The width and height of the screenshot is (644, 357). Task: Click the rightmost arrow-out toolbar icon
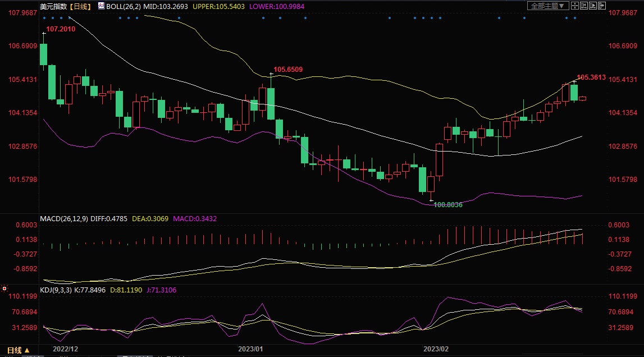point(602,6)
